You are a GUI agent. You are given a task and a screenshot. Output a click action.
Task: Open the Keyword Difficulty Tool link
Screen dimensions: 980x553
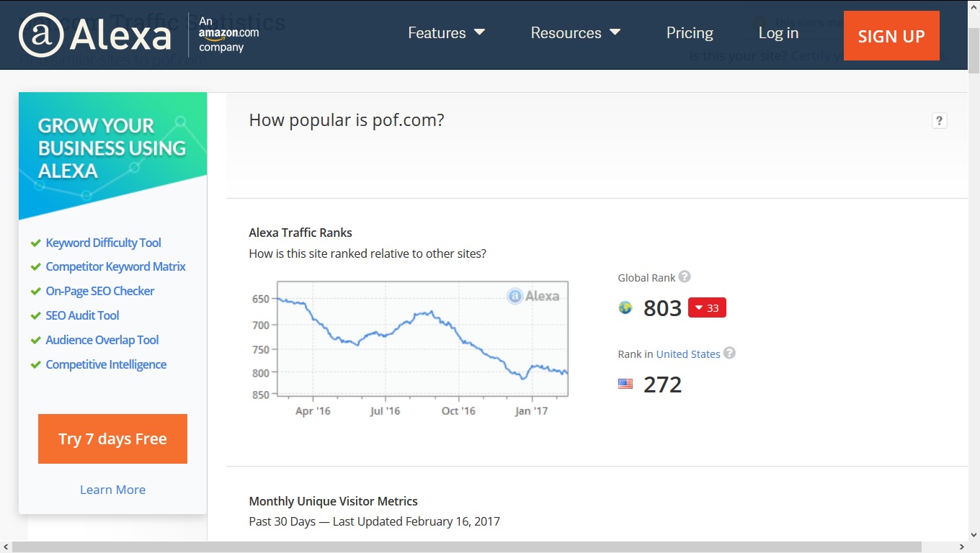103,243
